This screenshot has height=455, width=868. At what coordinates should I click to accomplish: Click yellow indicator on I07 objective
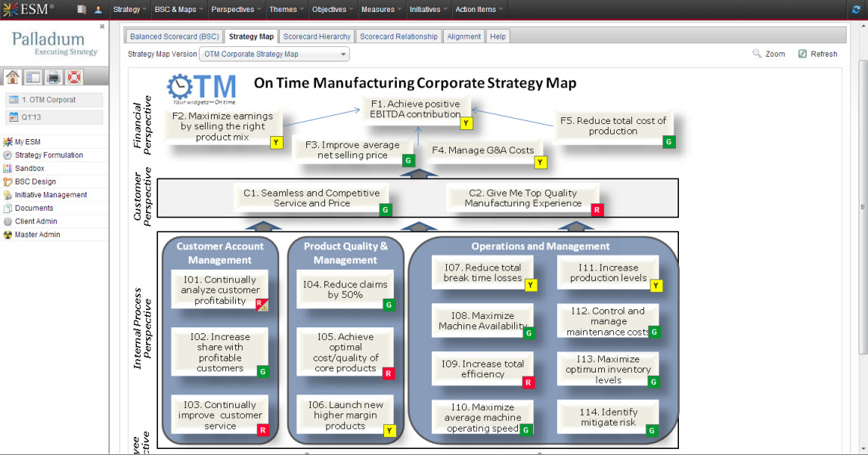pyautogui.click(x=531, y=285)
